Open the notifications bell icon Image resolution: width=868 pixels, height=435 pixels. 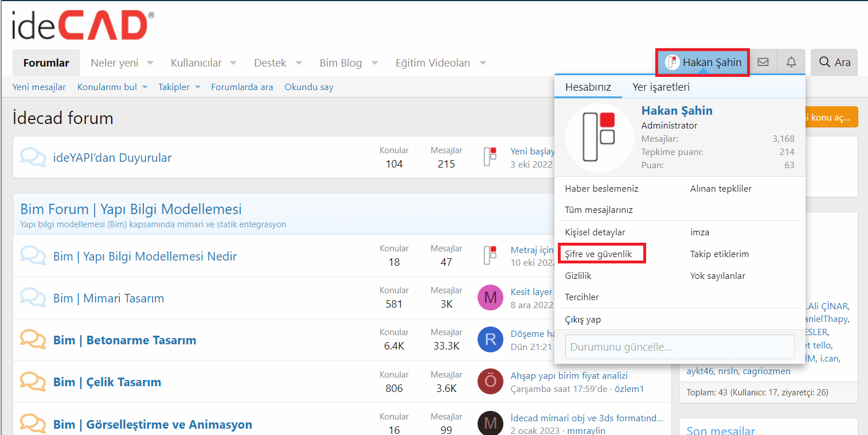click(791, 63)
